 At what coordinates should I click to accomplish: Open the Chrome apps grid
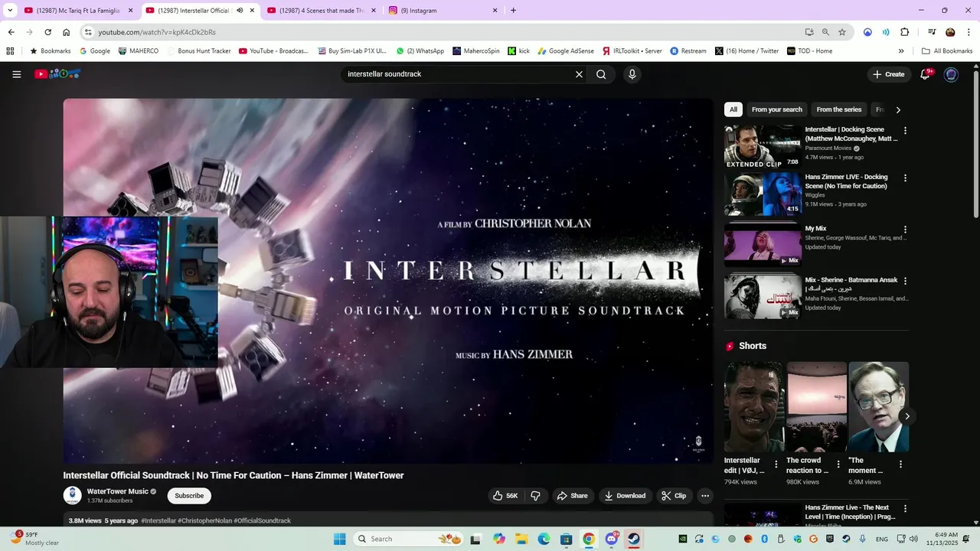coord(10,51)
